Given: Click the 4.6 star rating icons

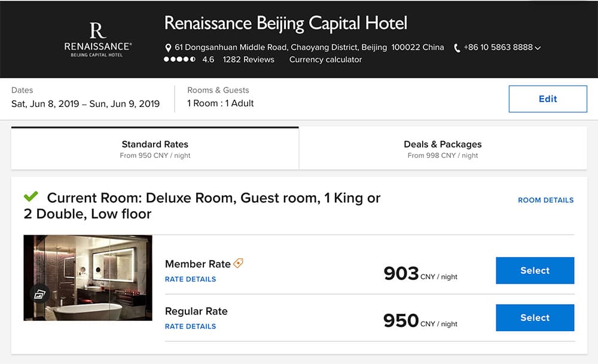Looking at the screenshot, I should (x=178, y=60).
